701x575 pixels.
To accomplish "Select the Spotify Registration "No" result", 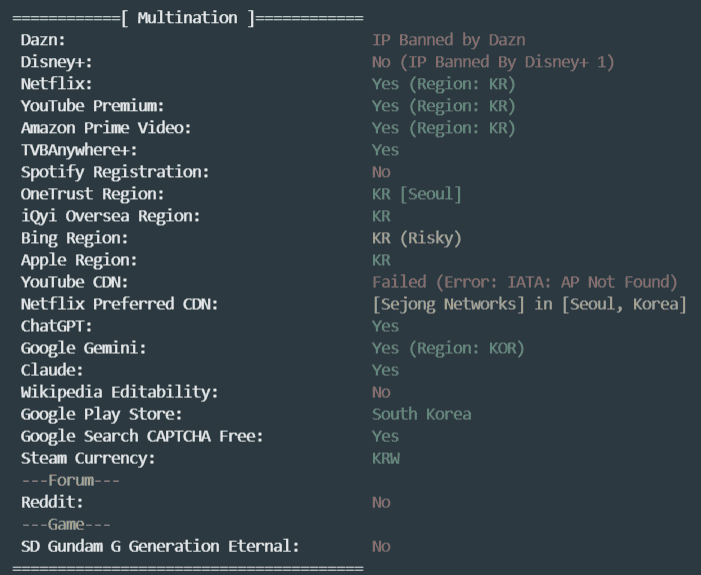I will 381,172.
